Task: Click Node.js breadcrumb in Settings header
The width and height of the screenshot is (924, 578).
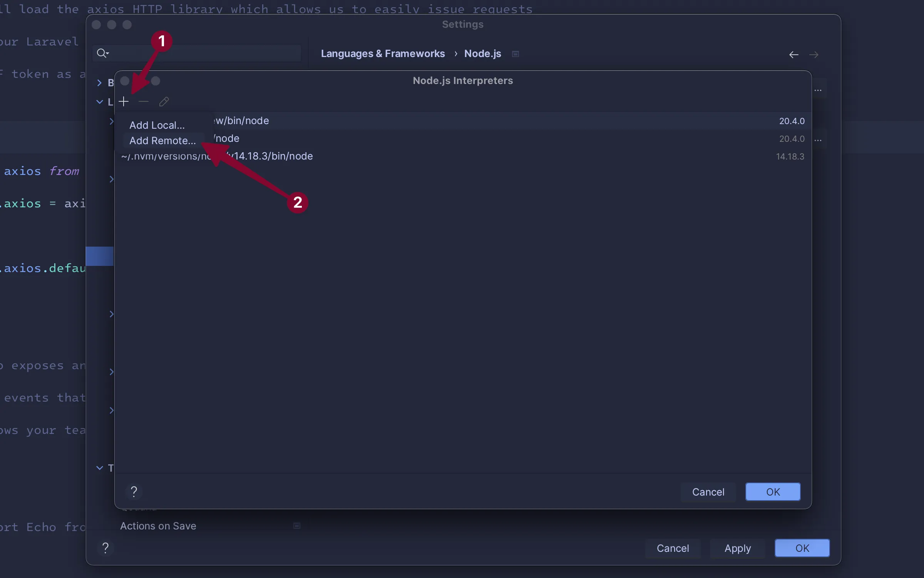Action: click(x=482, y=54)
